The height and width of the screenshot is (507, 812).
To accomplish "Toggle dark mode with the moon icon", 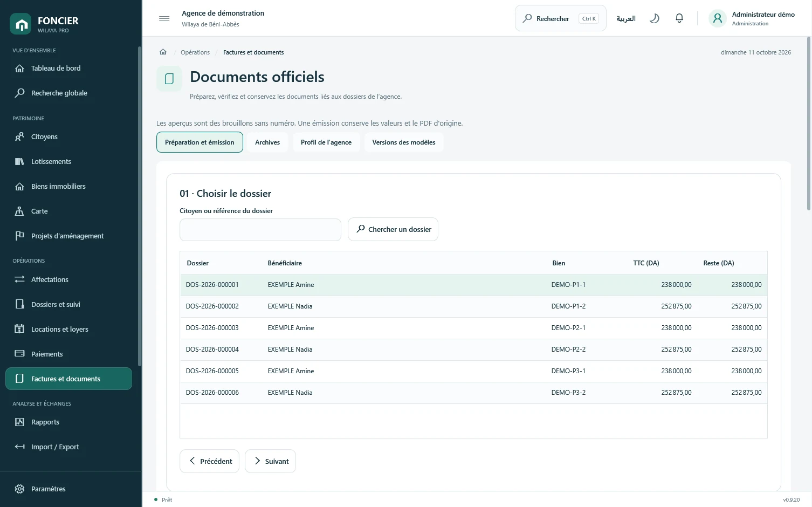I will click(x=654, y=18).
